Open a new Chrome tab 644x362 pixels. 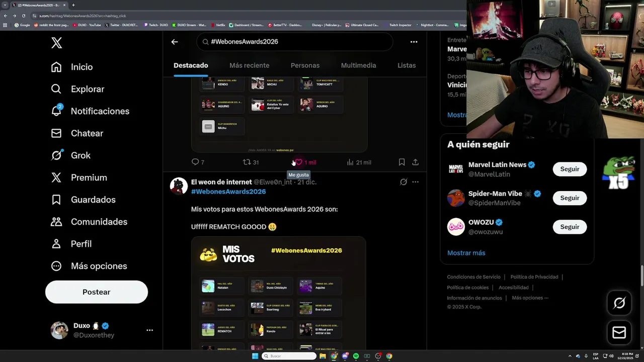[x=73, y=5]
